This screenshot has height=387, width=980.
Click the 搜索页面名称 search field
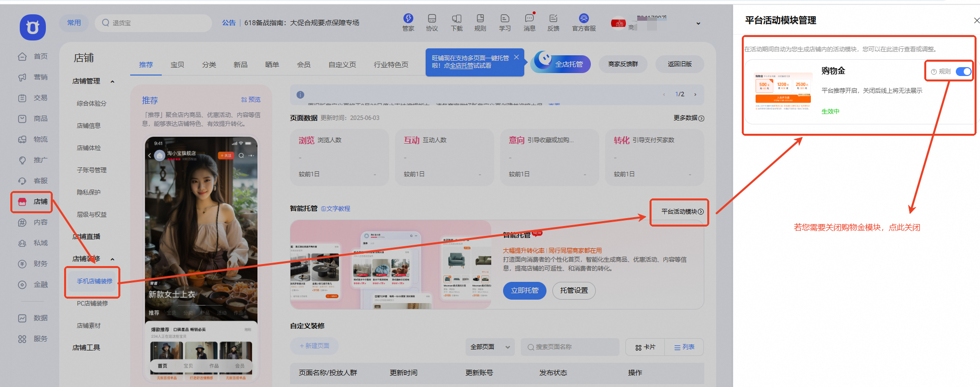[x=570, y=347]
